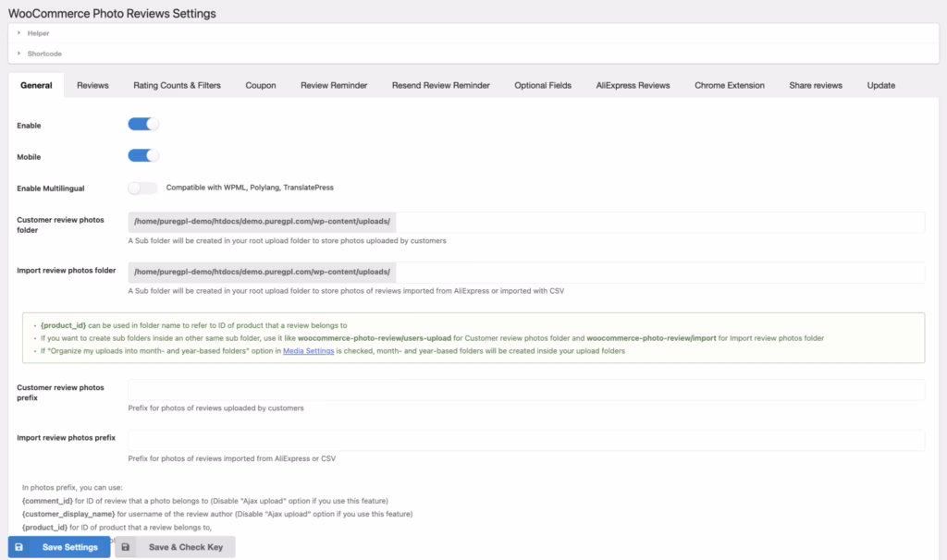Screen dimensions: 947x560
Task: Open the AliExpress Reviews tab
Action: point(633,85)
